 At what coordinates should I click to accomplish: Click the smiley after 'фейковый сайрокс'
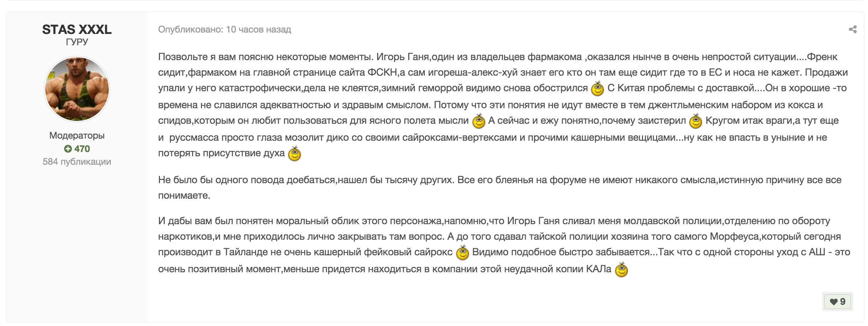coord(463,253)
